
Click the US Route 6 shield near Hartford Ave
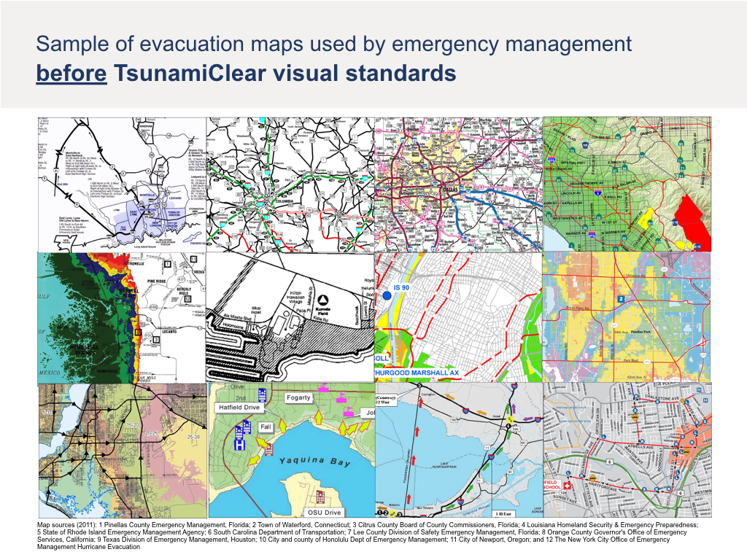pyautogui.click(x=608, y=462)
